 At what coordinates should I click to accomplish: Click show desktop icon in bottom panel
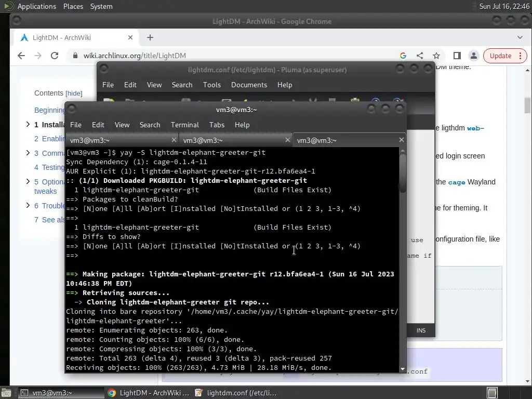point(6,393)
